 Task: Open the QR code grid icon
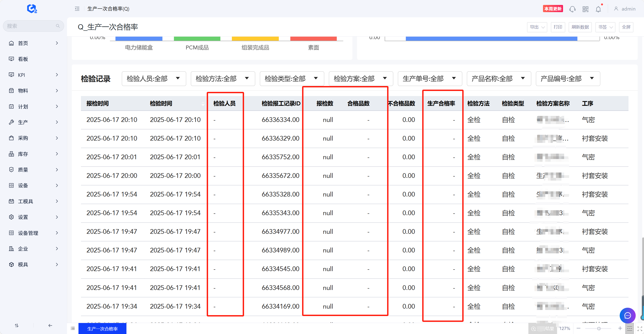click(585, 9)
